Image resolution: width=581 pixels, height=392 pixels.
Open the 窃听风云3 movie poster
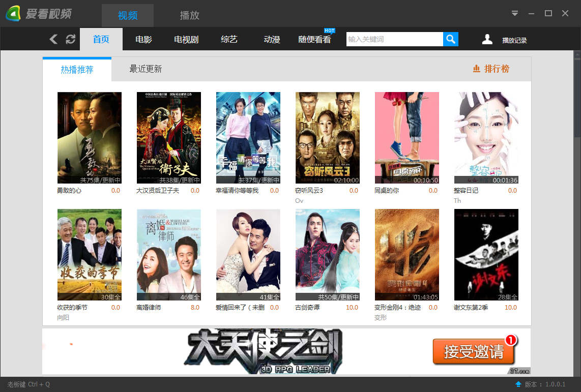point(327,138)
